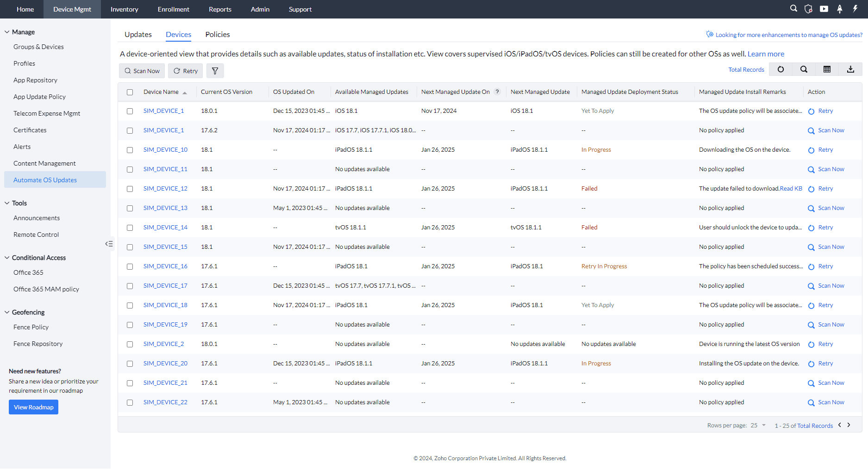Click Scan Now for SIM_DEVICE_11 row
The image size is (868, 469).
[x=826, y=169]
